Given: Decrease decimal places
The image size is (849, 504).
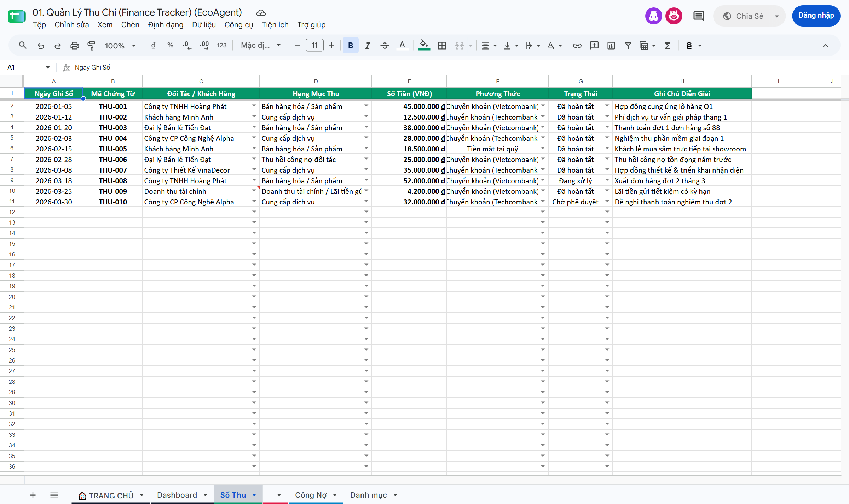Looking at the screenshot, I should pos(187,46).
